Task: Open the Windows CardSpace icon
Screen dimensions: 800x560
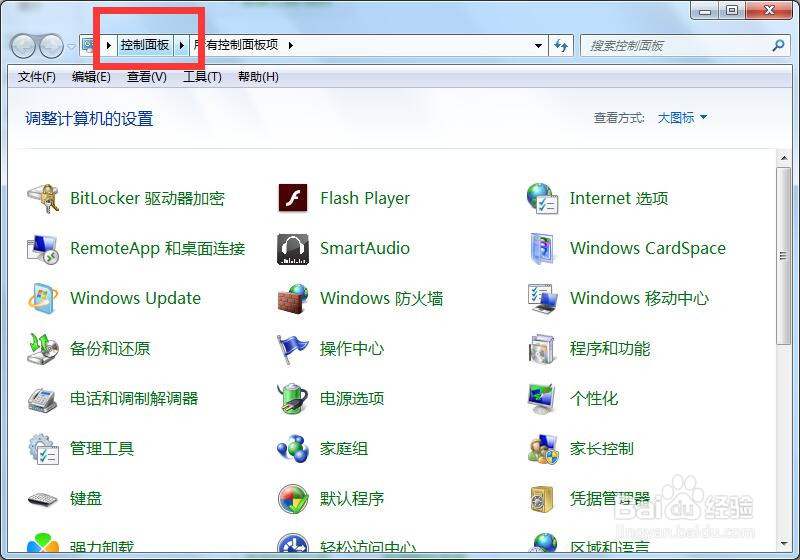Action: coord(542,248)
